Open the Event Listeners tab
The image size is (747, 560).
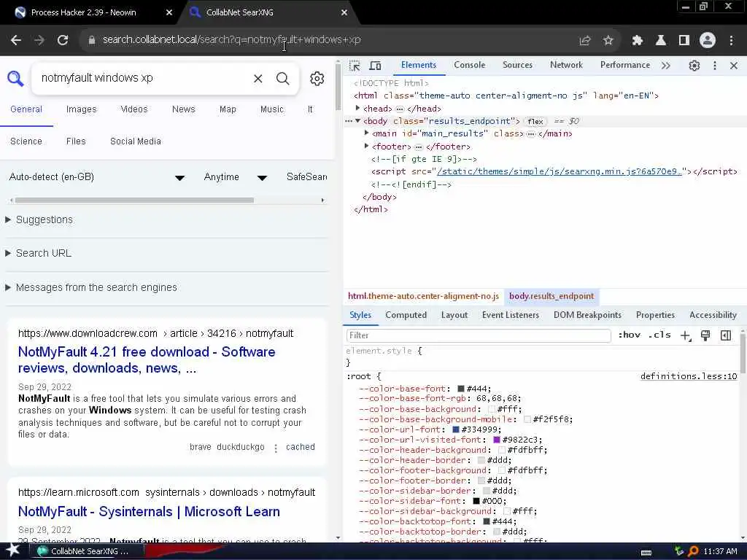click(510, 315)
